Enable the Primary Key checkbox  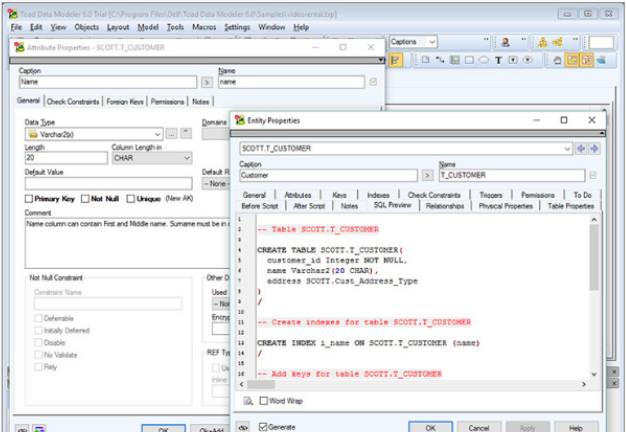click(x=29, y=199)
